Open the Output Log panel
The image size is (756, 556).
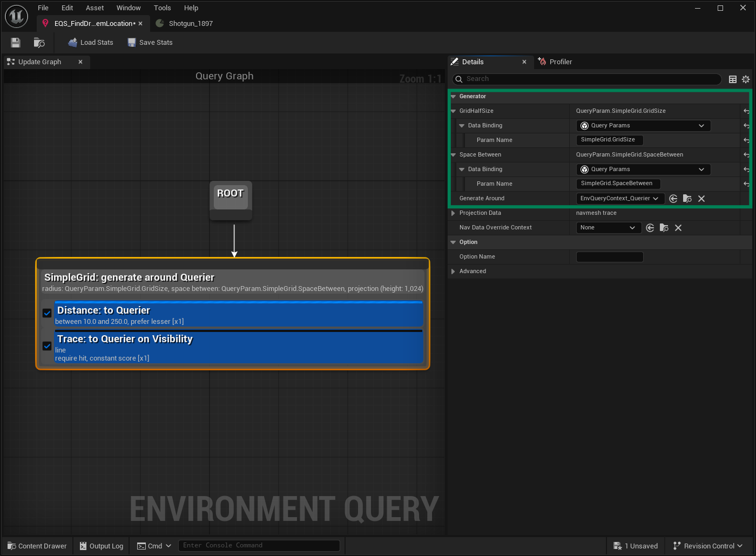(101, 545)
